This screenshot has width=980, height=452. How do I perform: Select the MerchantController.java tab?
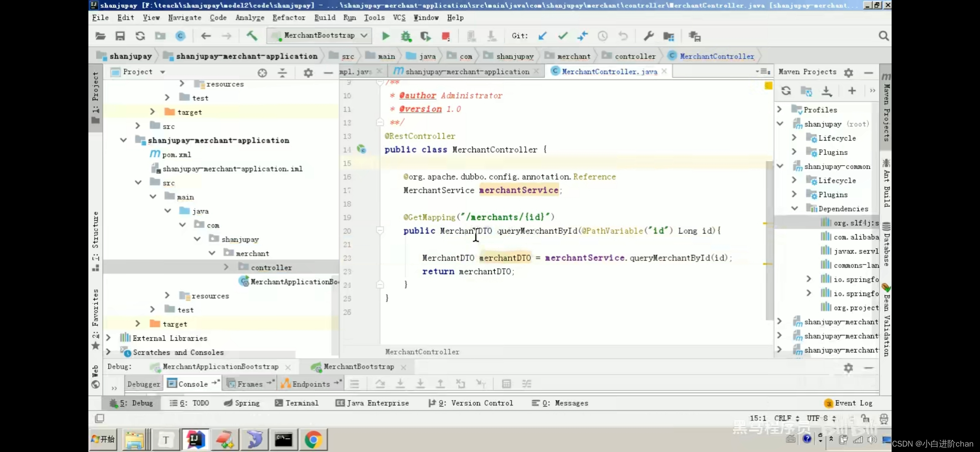pyautogui.click(x=609, y=71)
